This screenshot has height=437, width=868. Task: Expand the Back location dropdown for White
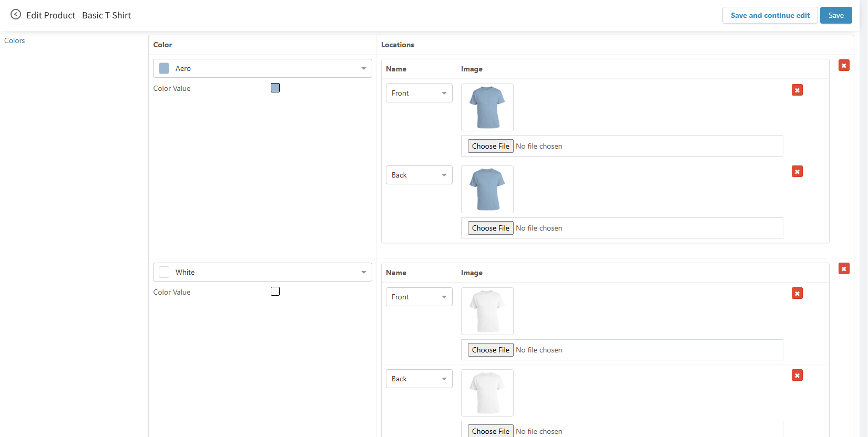pyautogui.click(x=419, y=379)
